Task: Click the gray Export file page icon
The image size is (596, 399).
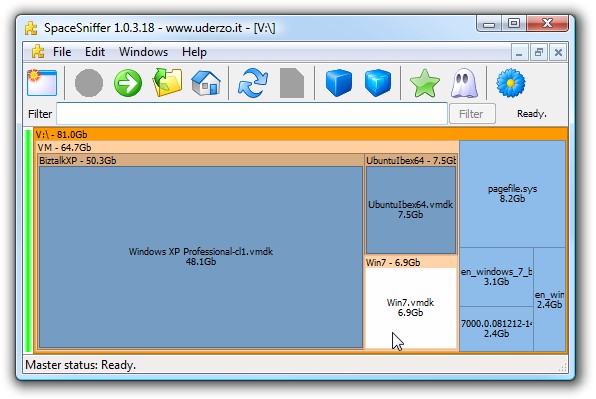Action: 292,83
